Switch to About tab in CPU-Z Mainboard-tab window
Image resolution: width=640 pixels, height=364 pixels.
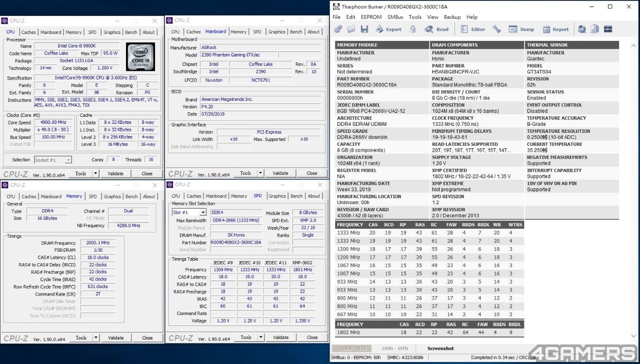313,32
